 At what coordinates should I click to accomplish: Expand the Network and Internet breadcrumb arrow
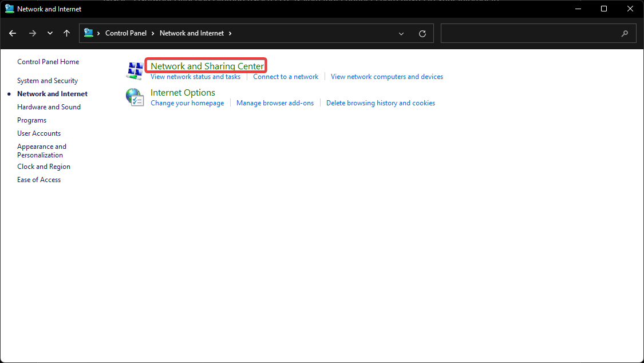tap(230, 33)
